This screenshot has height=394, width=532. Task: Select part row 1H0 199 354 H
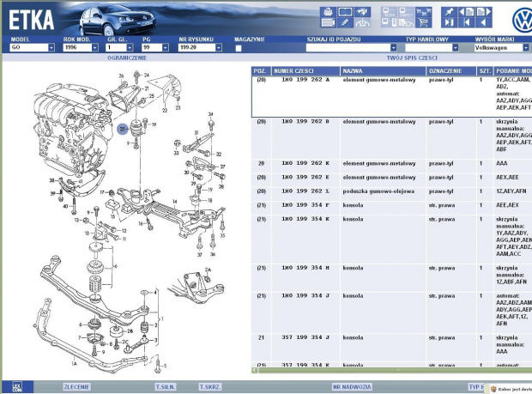click(x=392, y=277)
